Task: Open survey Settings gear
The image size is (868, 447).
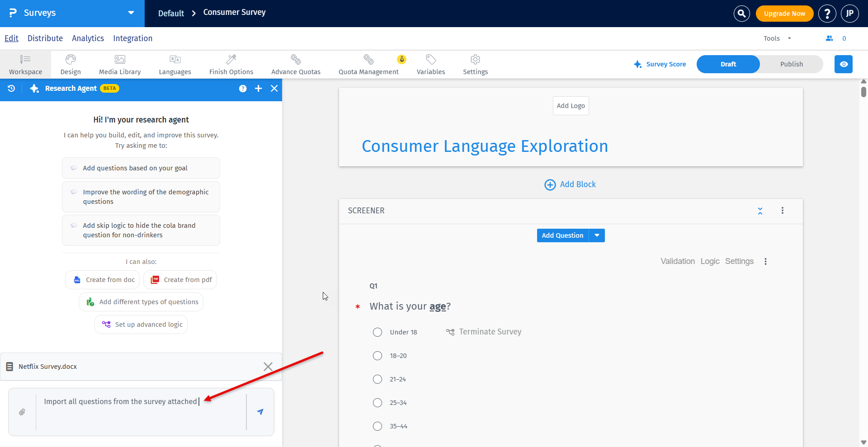Action: click(475, 59)
